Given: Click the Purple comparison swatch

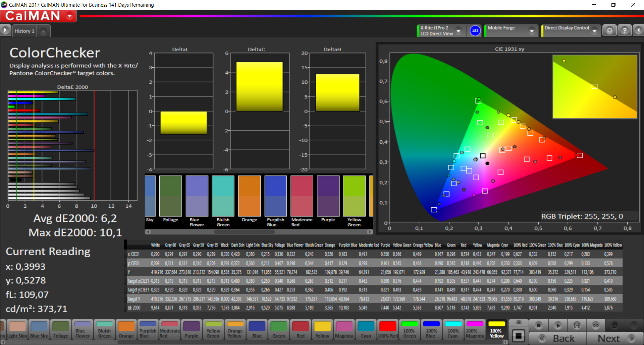Looking at the screenshot, I should click(328, 196).
